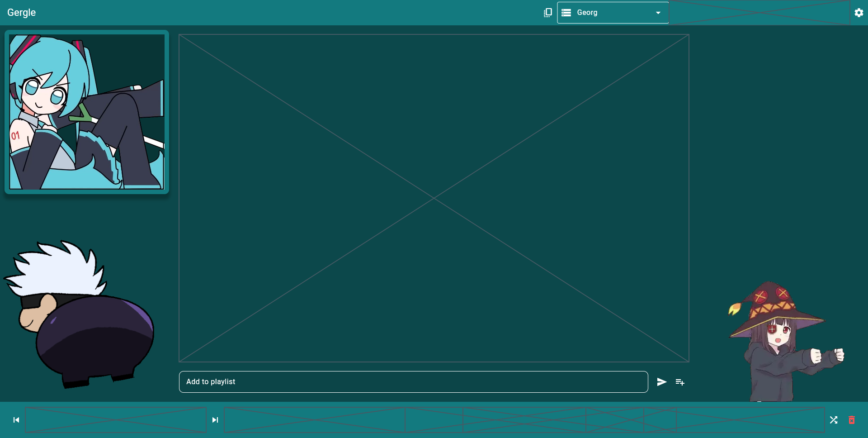Open the settings gear menu
868x438 pixels.
[x=859, y=13]
